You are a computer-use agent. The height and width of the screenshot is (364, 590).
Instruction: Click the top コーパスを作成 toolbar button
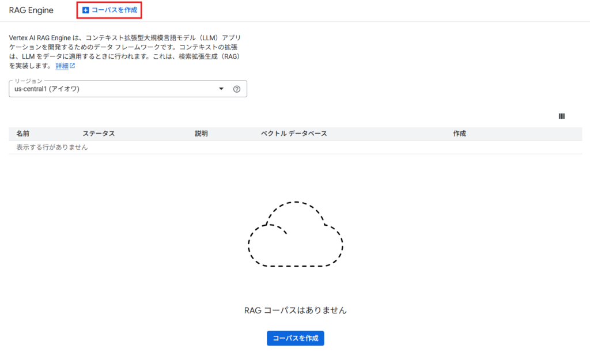click(109, 10)
